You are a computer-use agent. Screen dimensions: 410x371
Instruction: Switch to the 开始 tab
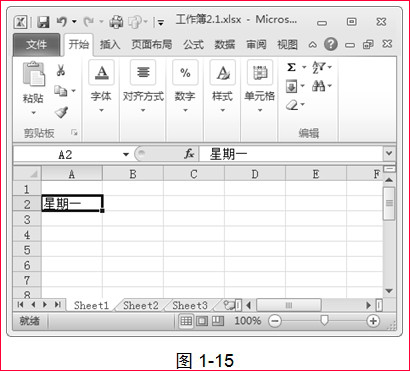79,45
